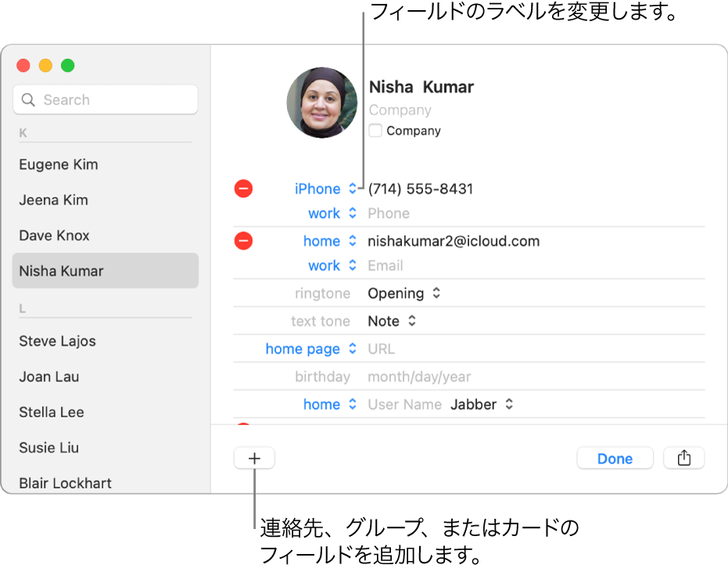
Task: Remove the iPhone phone number field
Action: (x=243, y=189)
